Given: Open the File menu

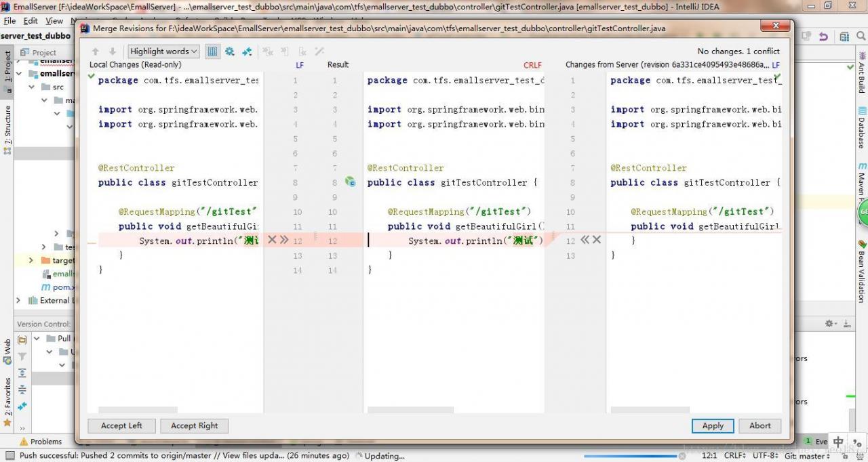Looking at the screenshot, I should coord(9,21).
